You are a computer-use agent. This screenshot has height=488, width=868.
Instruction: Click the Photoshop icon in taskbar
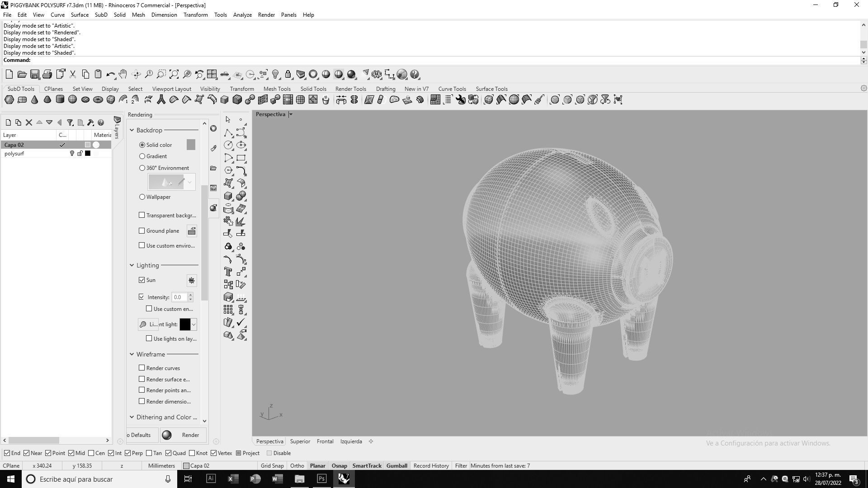(321, 479)
